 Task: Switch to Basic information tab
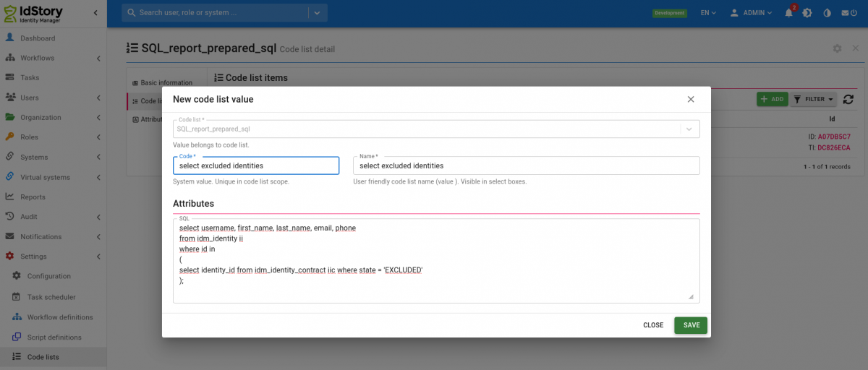tap(166, 82)
